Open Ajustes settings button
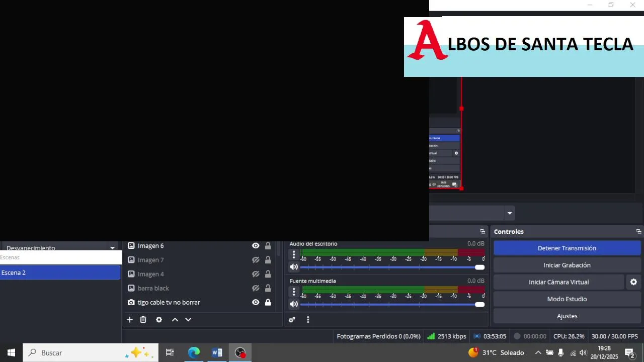 tap(567, 316)
